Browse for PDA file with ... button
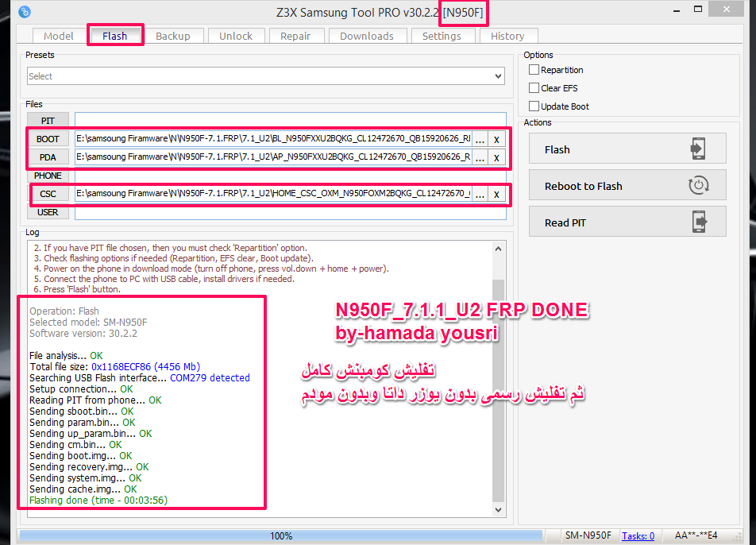 pos(480,158)
